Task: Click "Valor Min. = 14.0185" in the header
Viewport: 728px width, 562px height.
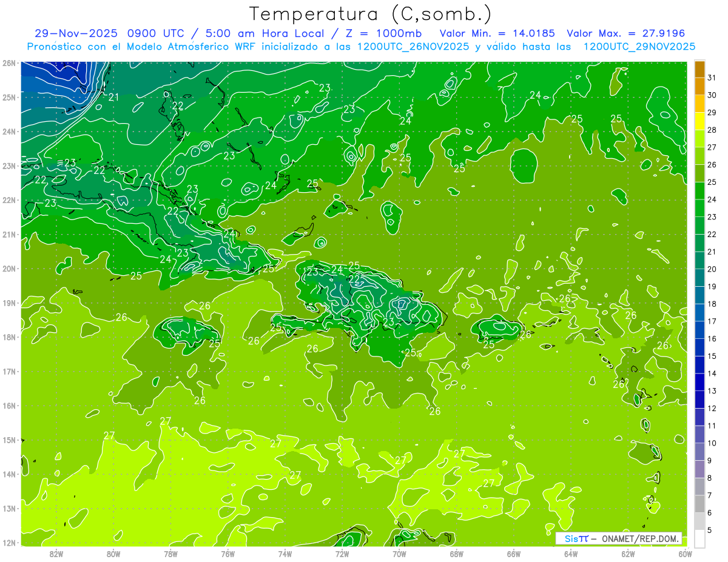Action: pos(497,33)
